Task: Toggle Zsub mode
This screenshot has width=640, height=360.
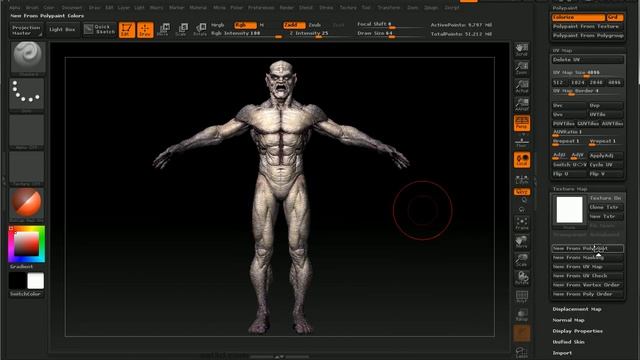Action: (x=315, y=25)
